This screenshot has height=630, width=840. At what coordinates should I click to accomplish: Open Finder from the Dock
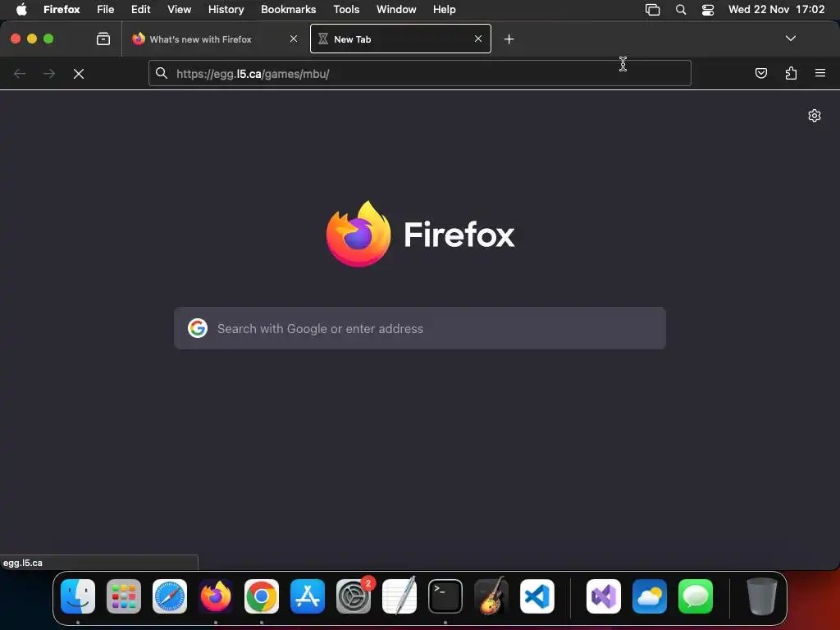coord(78,596)
